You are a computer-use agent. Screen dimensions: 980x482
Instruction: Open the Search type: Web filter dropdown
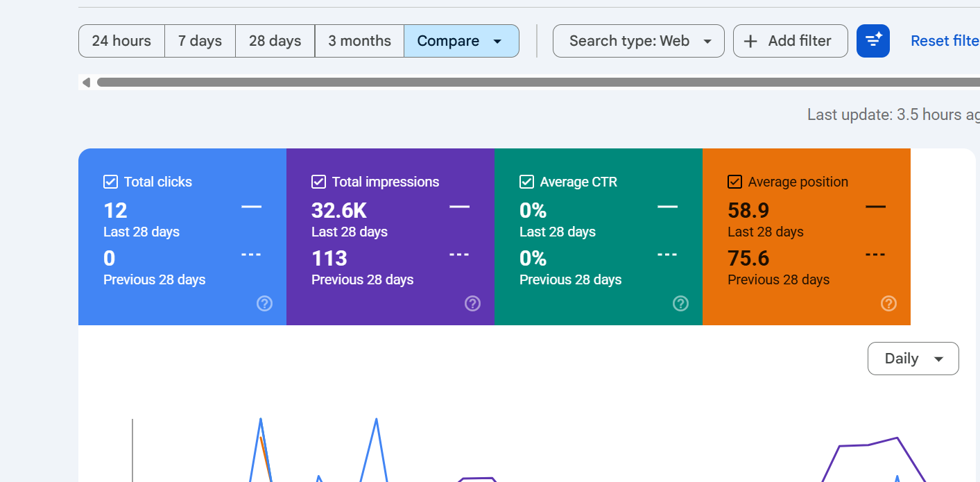coord(639,41)
